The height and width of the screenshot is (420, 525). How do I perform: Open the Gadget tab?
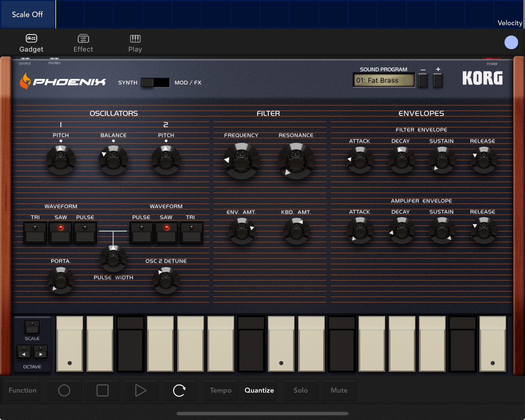(31, 43)
